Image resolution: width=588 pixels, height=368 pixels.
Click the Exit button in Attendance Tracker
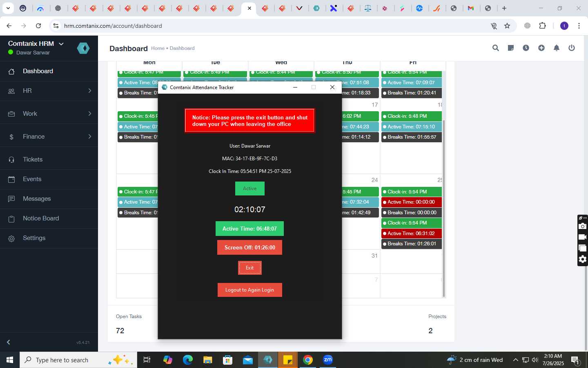pyautogui.click(x=249, y=268)
